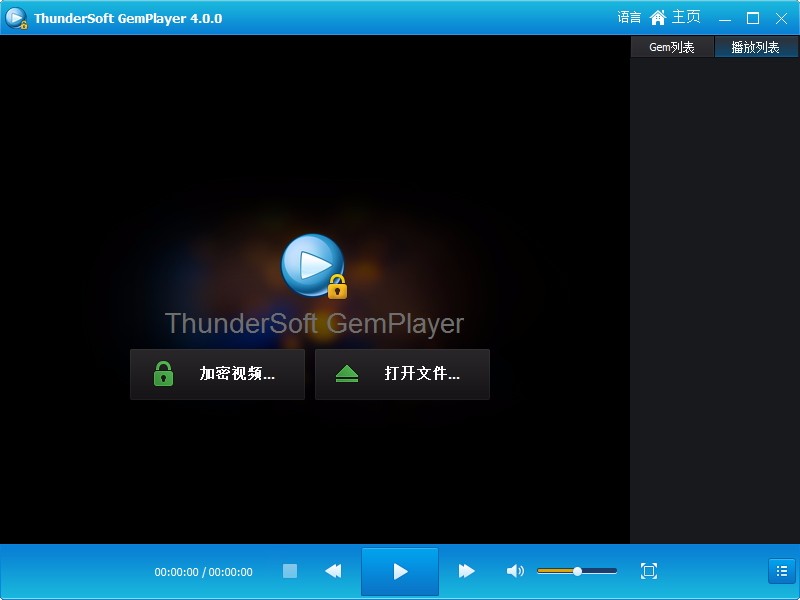Click the 打开文件 button
This screenshot has width=800, height=600.
[x=402, y=374]
